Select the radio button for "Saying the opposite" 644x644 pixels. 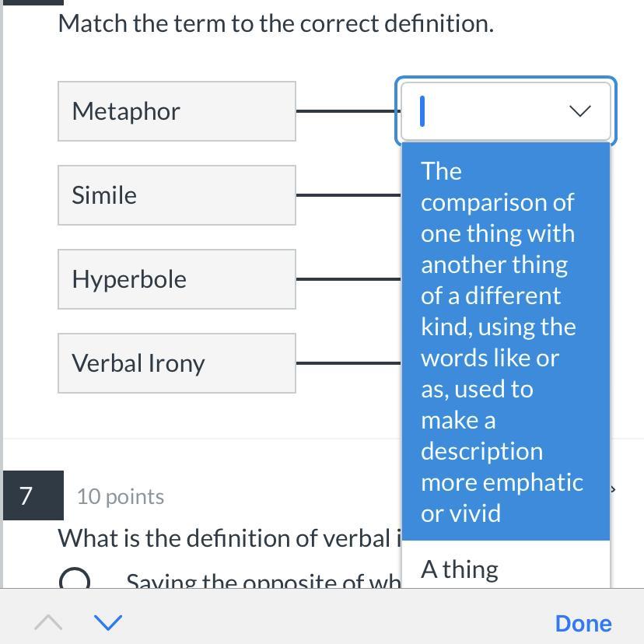pos(75,580)
